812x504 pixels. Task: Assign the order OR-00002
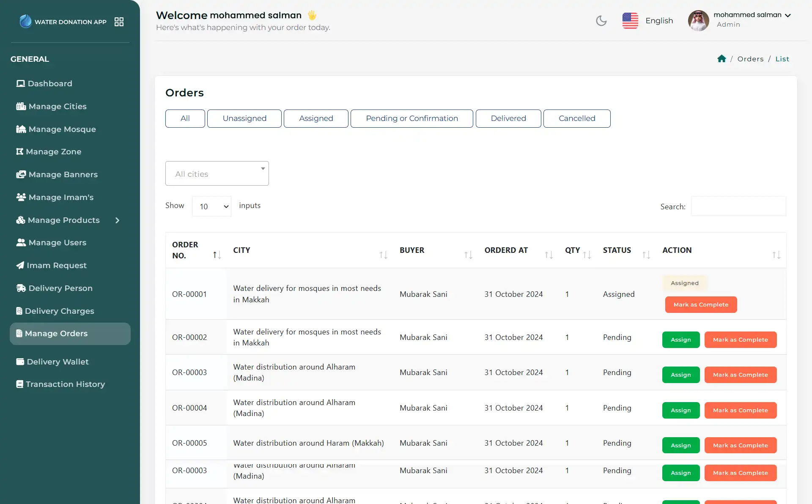[x=680, y=340]
